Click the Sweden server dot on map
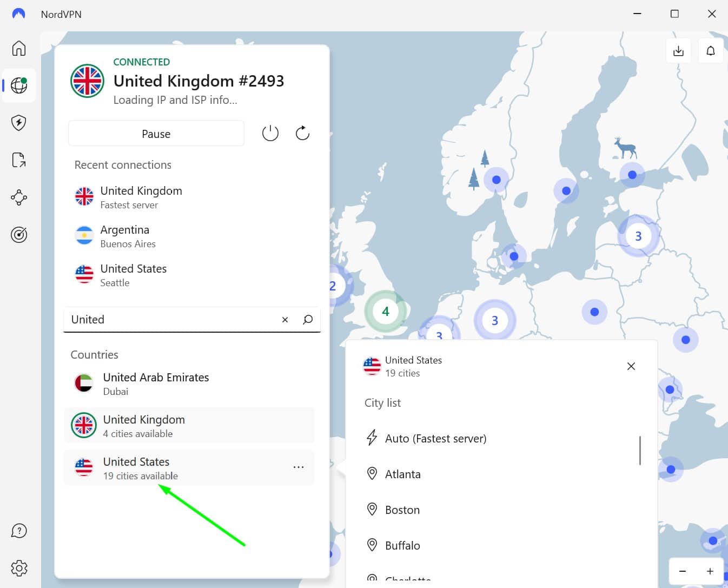This screenshot has width=728, height=588. pos(566,190)
